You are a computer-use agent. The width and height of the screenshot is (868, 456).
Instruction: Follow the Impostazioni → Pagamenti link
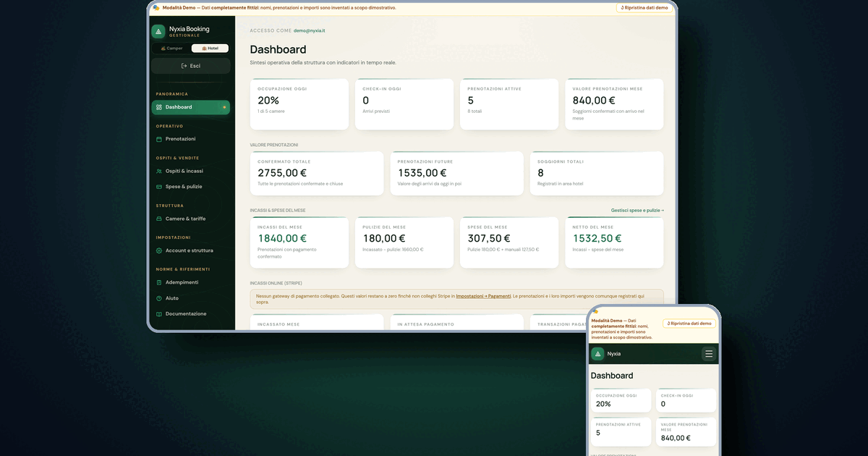(483, 296)
